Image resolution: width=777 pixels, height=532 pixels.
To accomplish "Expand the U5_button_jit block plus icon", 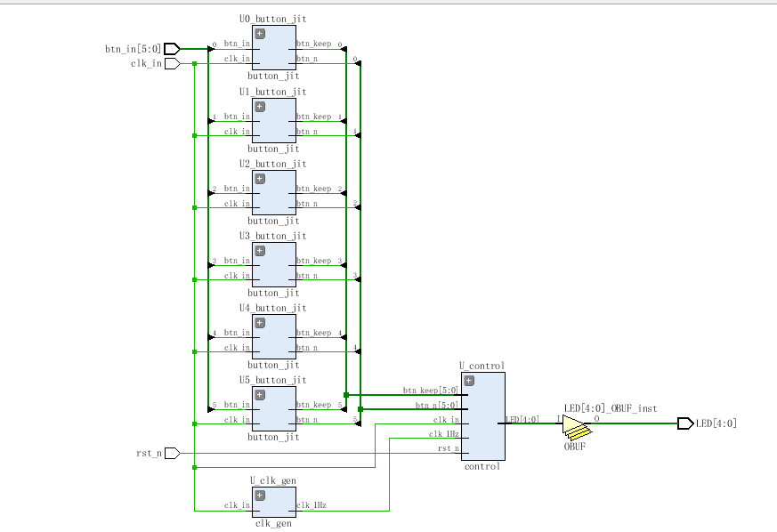I will coord(260,395).
